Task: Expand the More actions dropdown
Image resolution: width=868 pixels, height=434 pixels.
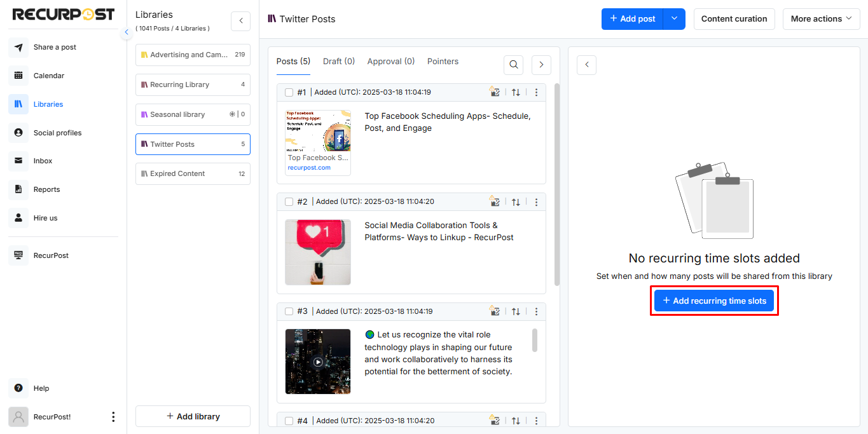Action: click(x=821, y=18)
